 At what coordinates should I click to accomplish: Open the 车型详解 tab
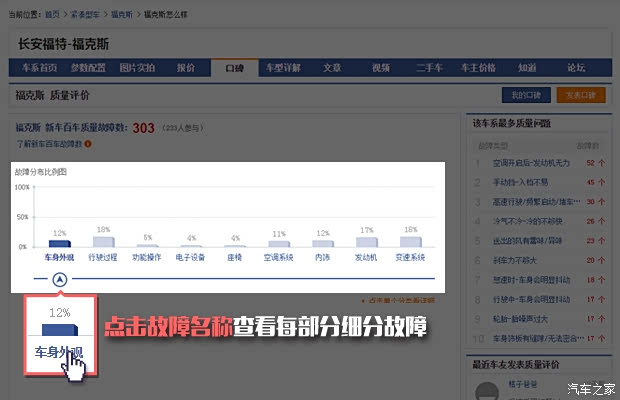(283, 68)
